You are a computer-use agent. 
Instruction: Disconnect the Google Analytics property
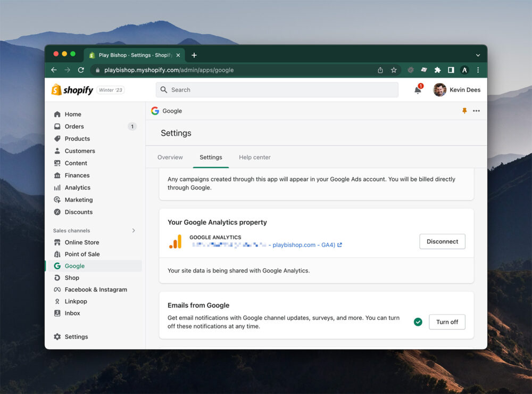click(x=442, y=241)
